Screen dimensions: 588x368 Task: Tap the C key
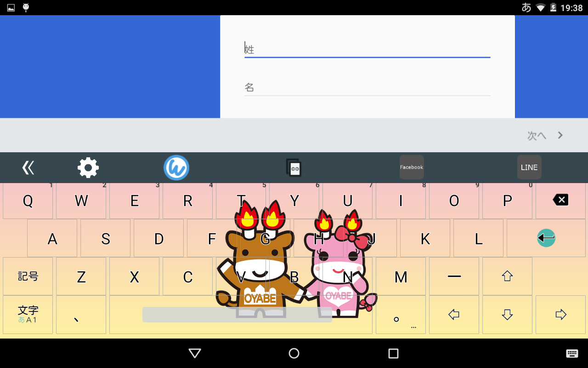(x=187, y=276)
